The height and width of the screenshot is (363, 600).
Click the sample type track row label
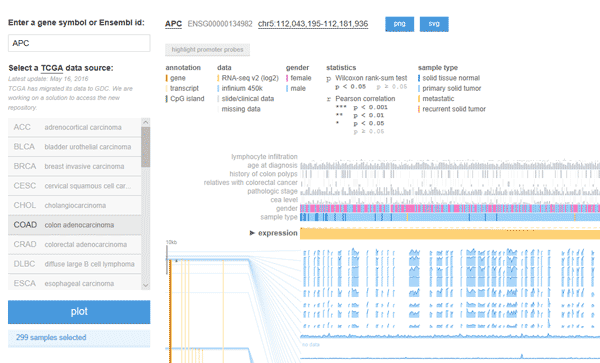pyautogui.click(x=279, y=217)
